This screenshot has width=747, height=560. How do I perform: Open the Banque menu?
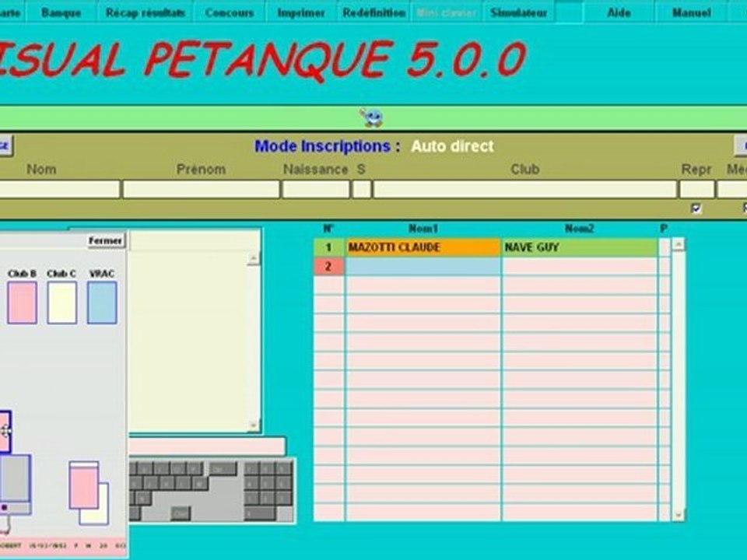click(x=61, y=12)
